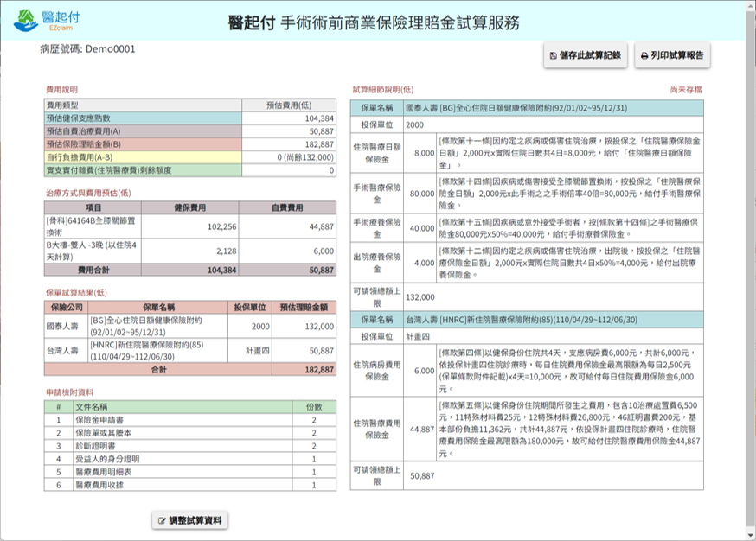Click the printer icon for the report
This screenshot has height=541, width=756.
644,55
